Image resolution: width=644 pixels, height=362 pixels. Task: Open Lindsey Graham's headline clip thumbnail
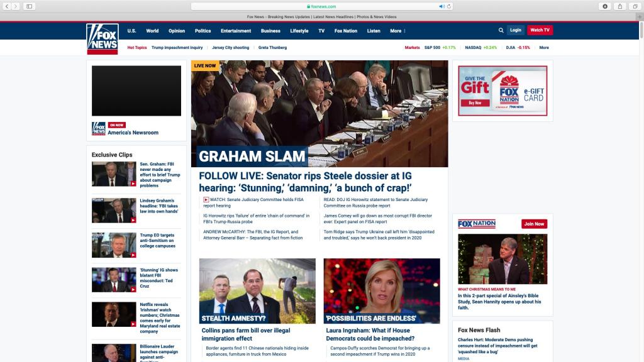(x=114, y=211)
